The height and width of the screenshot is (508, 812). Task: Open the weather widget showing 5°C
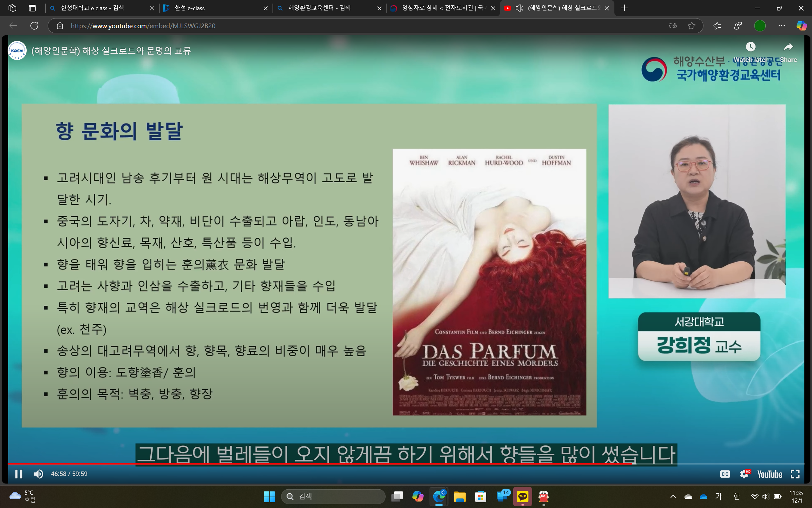point(23,496)
